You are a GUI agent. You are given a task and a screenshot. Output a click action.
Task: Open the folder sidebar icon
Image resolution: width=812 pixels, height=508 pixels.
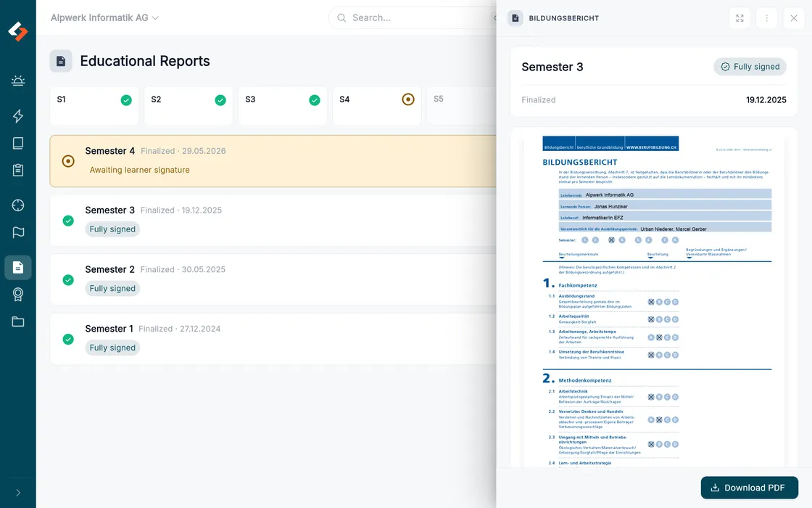point(18,321)
